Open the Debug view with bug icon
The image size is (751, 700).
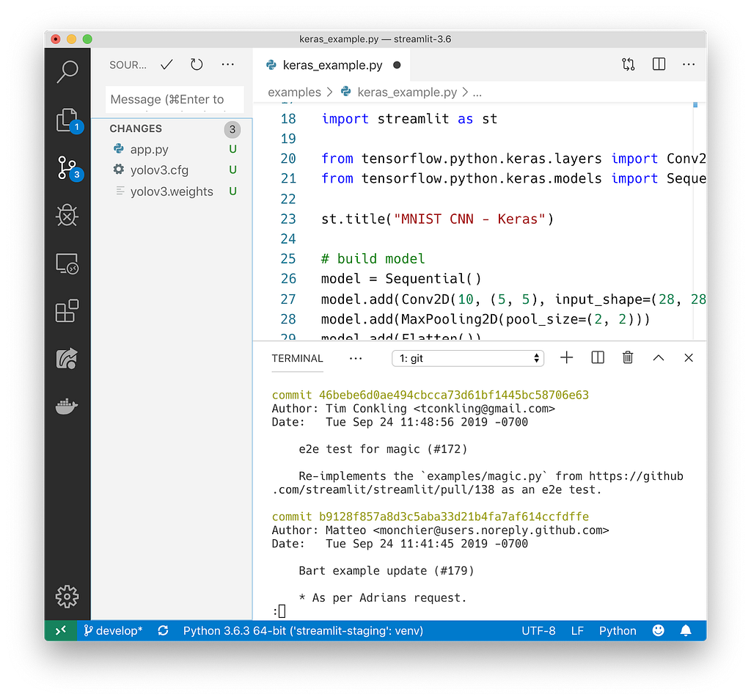(x=67, y=215)
